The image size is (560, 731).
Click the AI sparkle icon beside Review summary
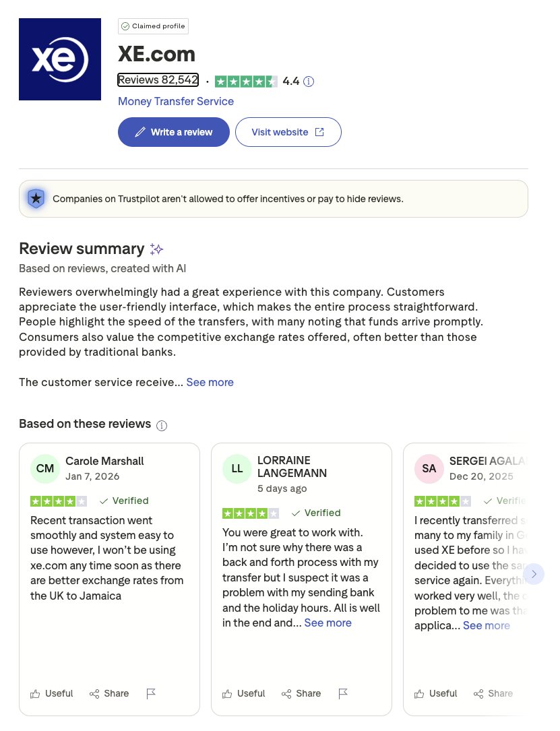(157, 249)
